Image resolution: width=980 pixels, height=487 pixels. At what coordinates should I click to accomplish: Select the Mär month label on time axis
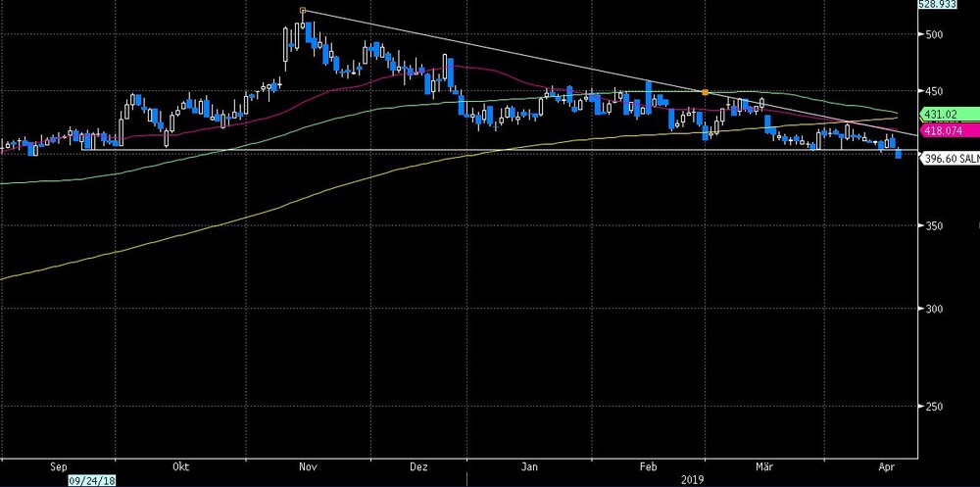tap(763, 467)
